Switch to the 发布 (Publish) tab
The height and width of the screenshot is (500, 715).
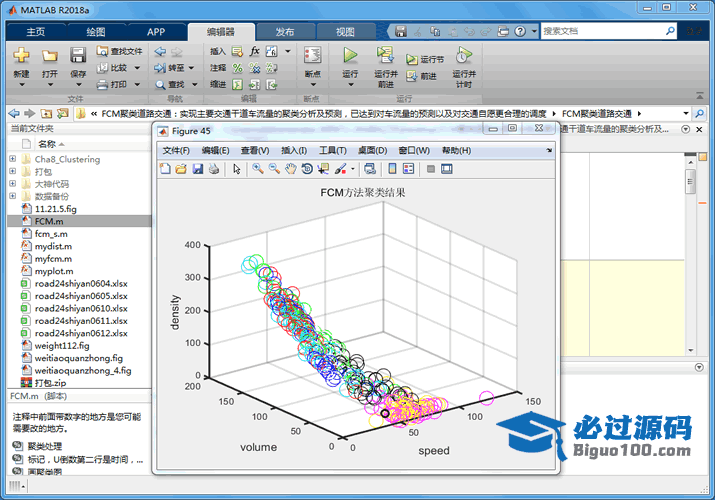285,32
